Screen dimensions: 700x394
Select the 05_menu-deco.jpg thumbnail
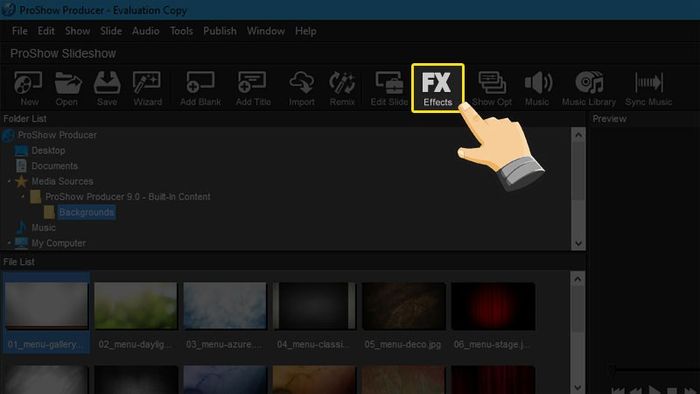pos(404,306)
